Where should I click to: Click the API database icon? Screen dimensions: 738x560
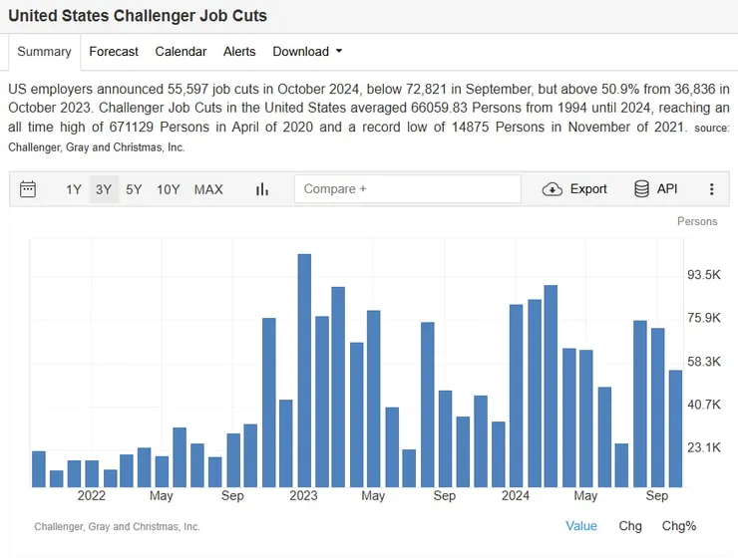(642, 189)
